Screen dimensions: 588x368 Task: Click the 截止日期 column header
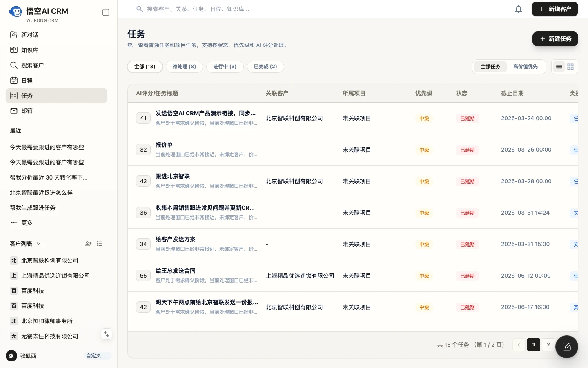(512, 93)
